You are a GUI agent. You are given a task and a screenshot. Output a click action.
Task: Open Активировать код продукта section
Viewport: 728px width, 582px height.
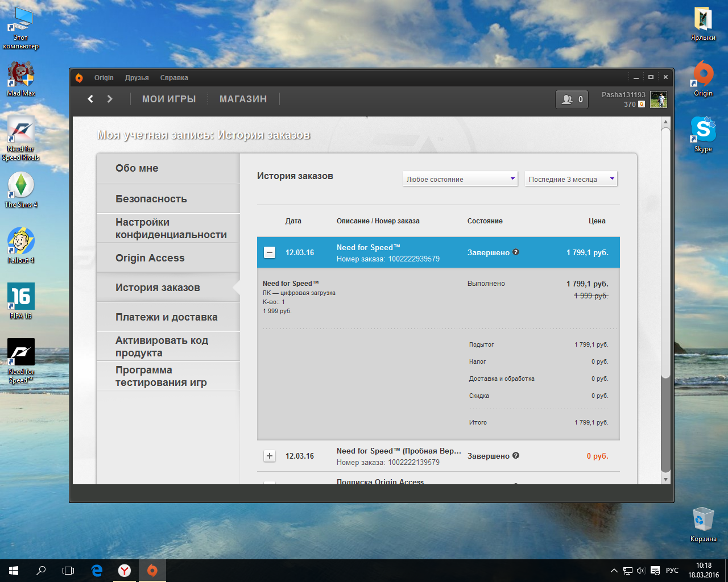click(x=168, y=347)
